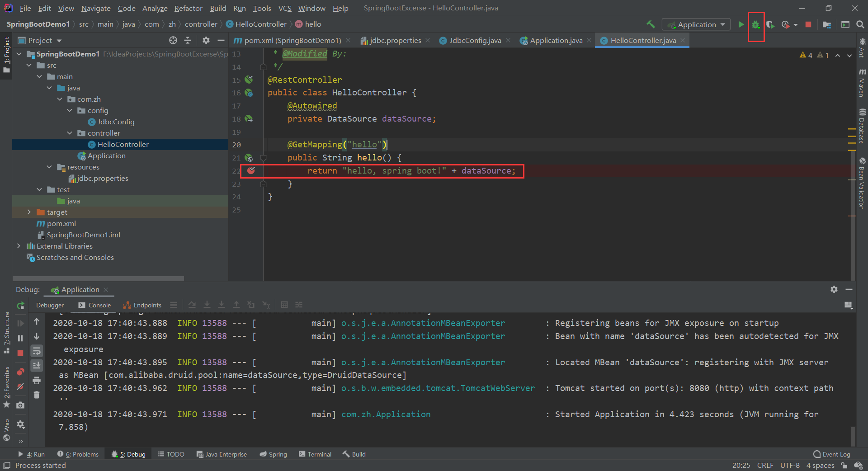Resume program in debug sidebar

pos(20,323)
